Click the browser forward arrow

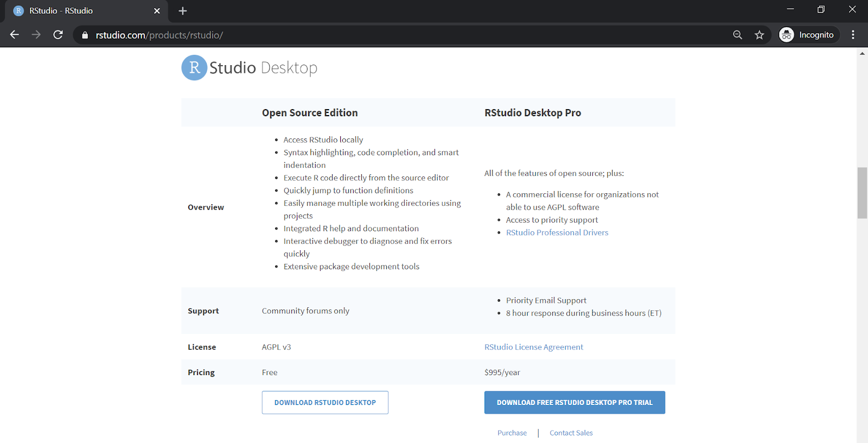tap(36, 35)
